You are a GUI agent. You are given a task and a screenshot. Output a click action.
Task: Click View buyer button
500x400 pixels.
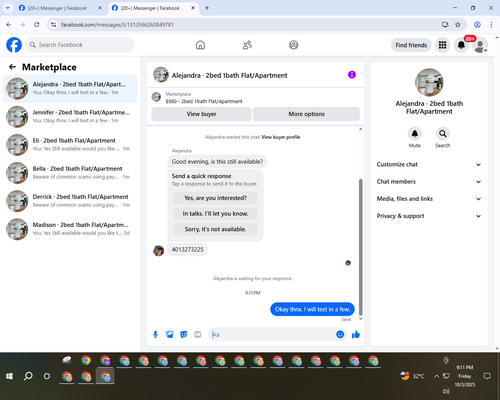[201, 114]
